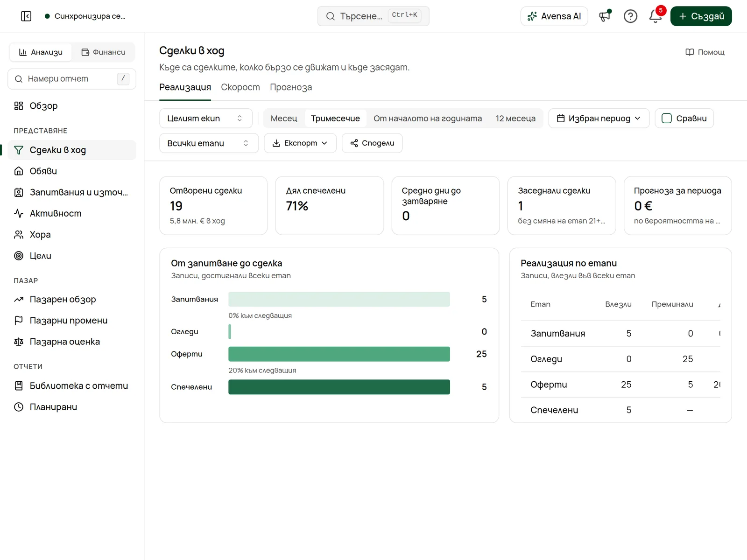
Task: Open Хора in the sidebar
Action: (x=72, y=235)
